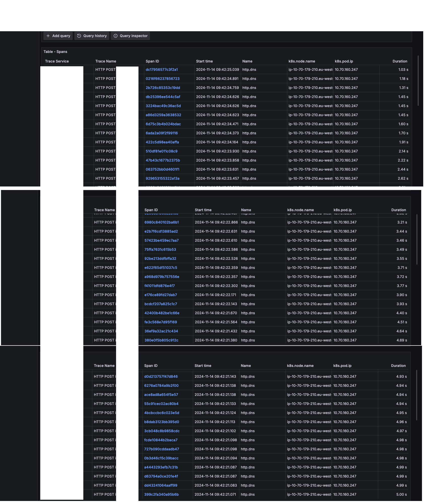Screen dimensions: 427x504
Task: Open span 422c5d98ea40affa
Action: (162, 142)
